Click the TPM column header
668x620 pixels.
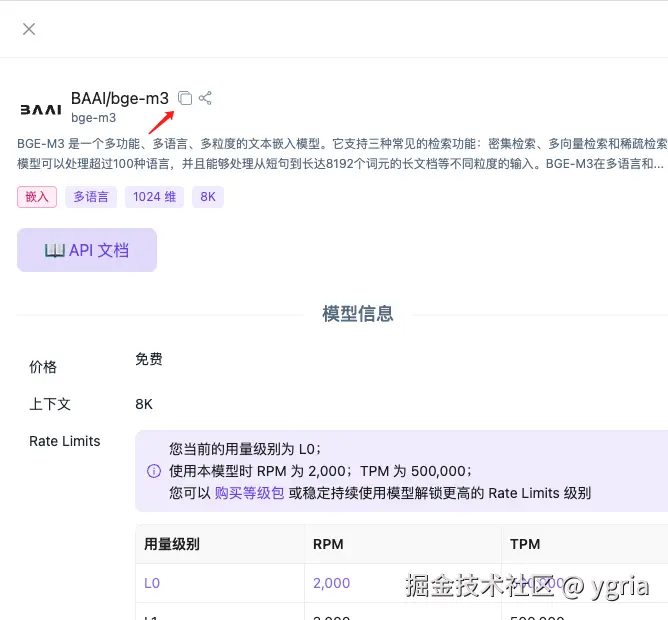pos(525,544)
